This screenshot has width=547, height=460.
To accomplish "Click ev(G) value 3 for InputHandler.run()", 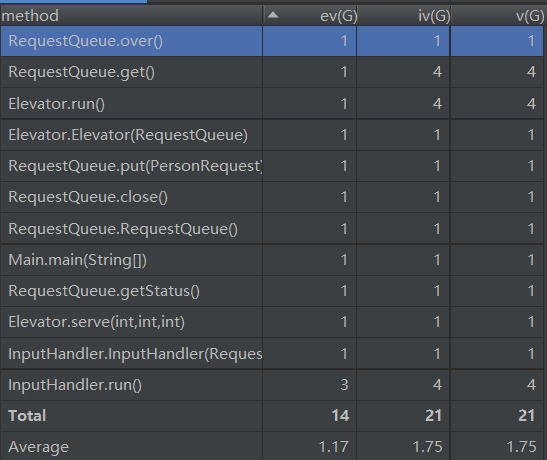I will (x=344, y=385).
